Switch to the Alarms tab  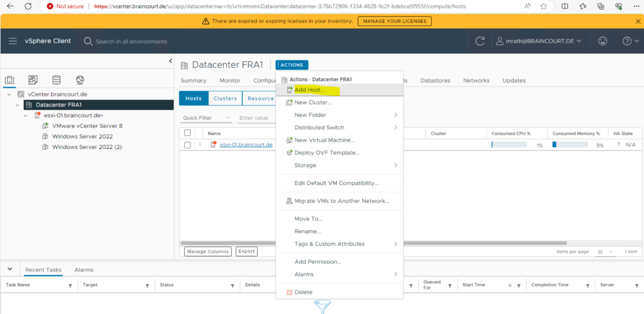84,270
